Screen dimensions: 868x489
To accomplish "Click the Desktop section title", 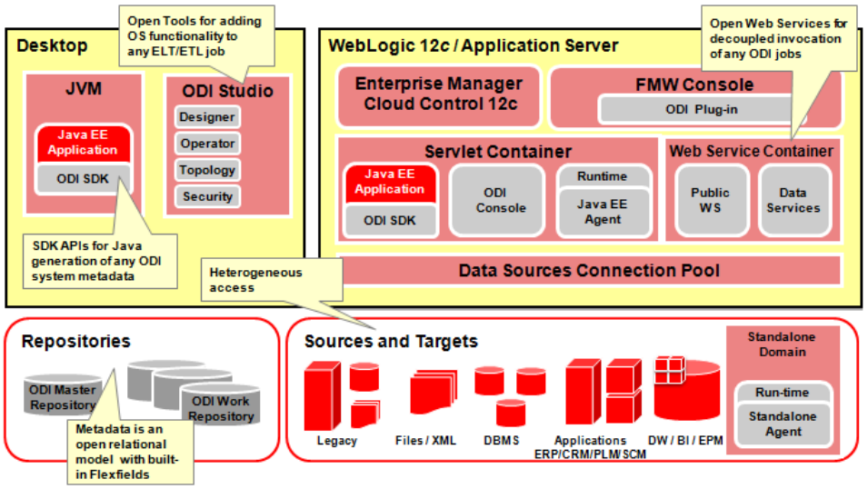I will 52,45.
